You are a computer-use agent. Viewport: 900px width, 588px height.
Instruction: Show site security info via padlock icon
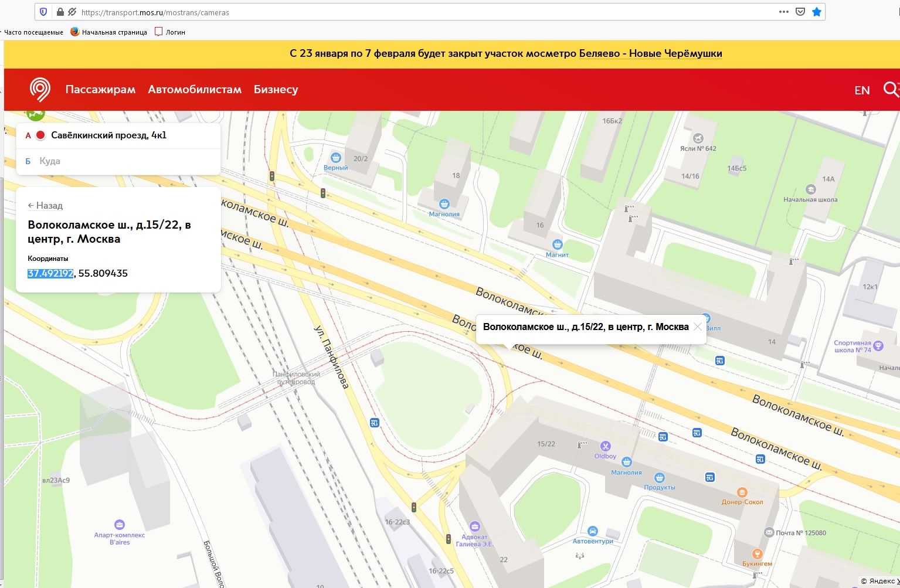[60, 12]
